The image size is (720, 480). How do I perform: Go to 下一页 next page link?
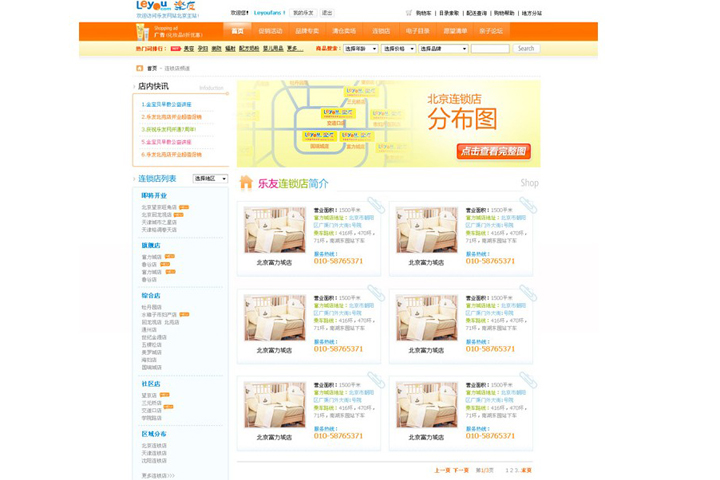point(460,470)
